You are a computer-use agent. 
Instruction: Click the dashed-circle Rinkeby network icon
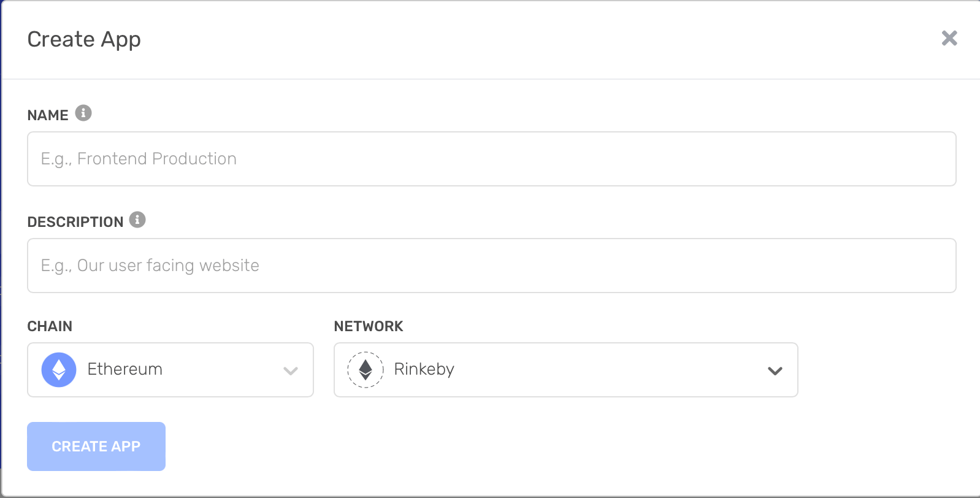pos(366,370)
